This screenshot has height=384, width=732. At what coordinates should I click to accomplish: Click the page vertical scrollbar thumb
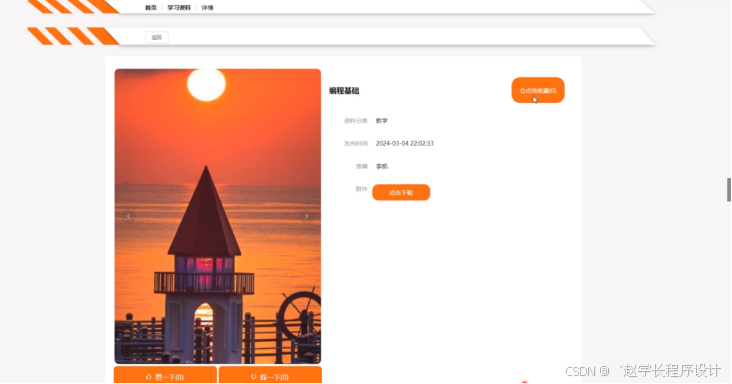[729, 189]
